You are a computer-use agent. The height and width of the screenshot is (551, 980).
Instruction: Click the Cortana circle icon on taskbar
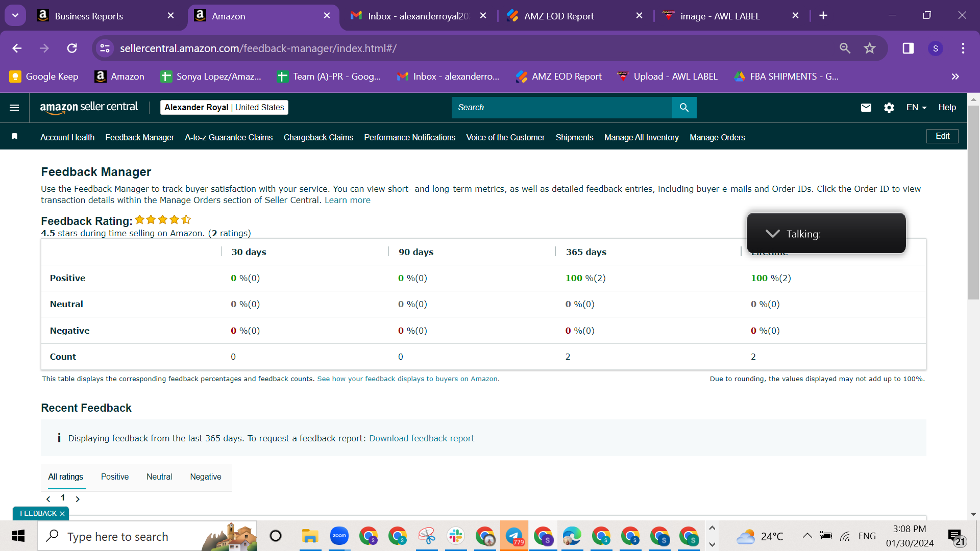tap(276, 536)
